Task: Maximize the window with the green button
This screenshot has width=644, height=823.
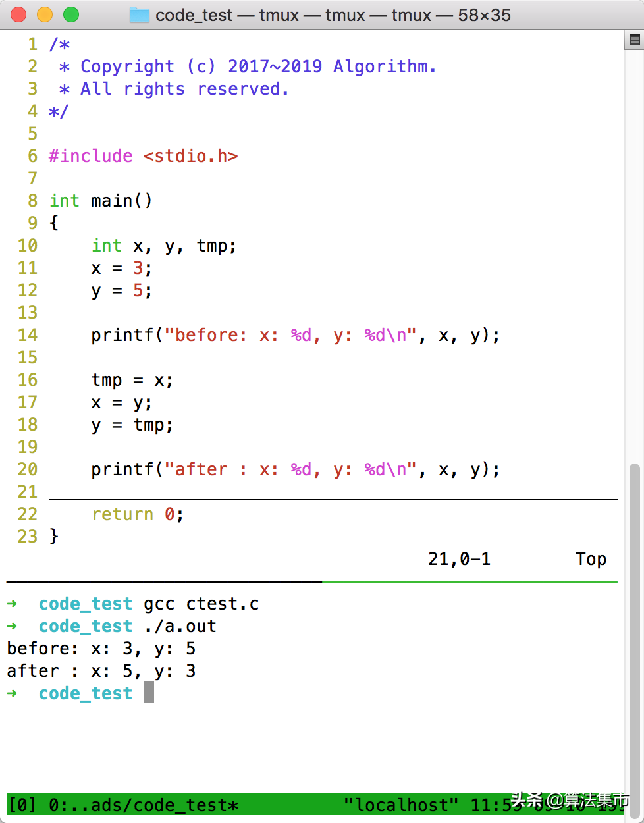Action: coord(70,14)
